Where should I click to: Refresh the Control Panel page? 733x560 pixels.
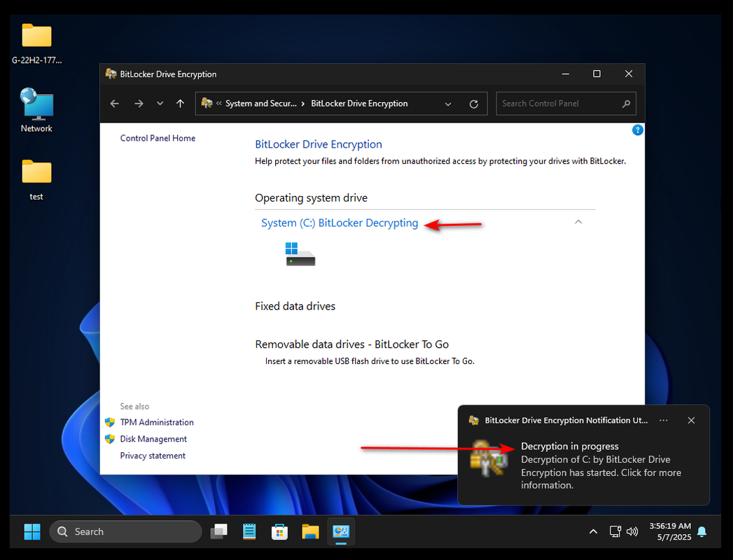pyautogui.click(x=473, y=104)
